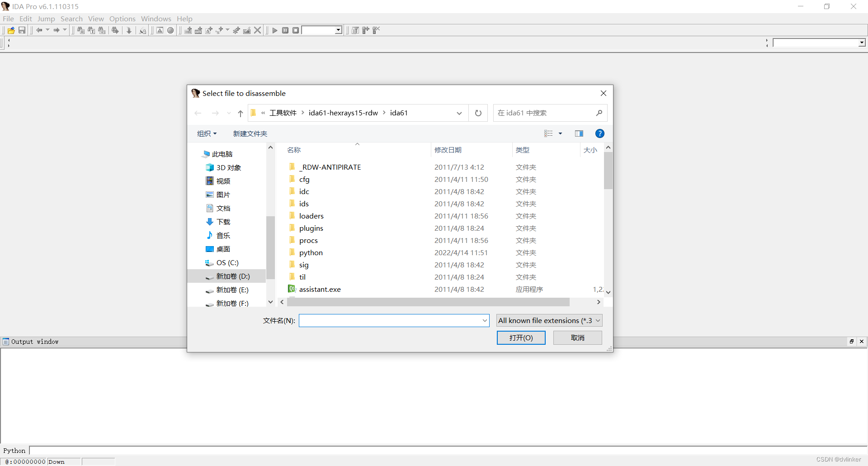The image size is (868, 466).
Task: Click the help question mark icon
Action: point(600,133)
